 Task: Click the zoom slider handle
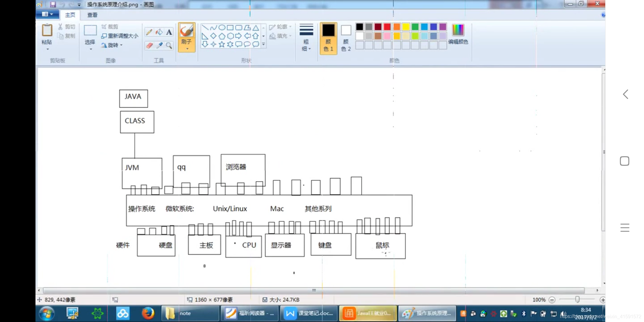577,299
